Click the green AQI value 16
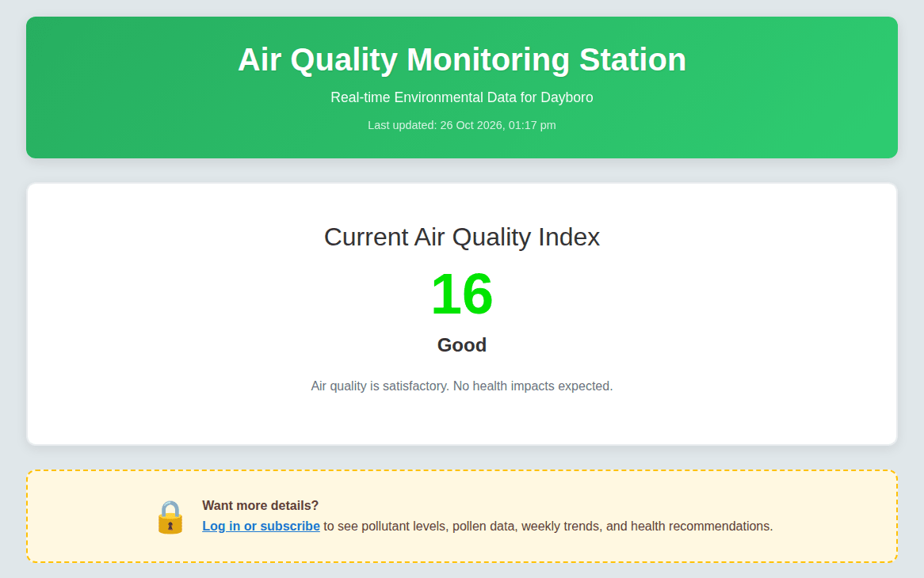This screenshot has width=924, height=578. [462, 294]
